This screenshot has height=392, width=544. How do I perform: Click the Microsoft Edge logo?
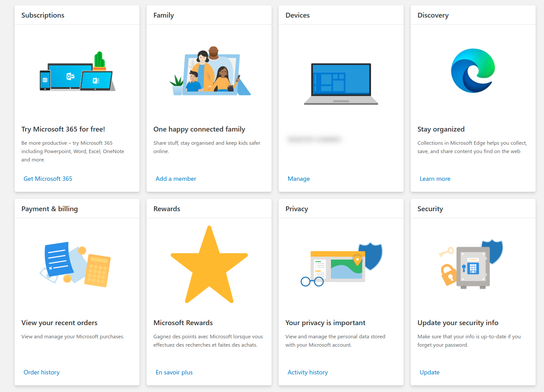[473, 71]
